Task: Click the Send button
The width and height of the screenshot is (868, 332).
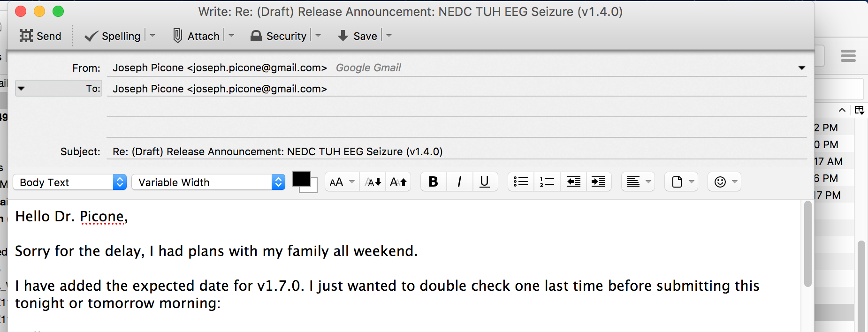Action: click(40, 36)
